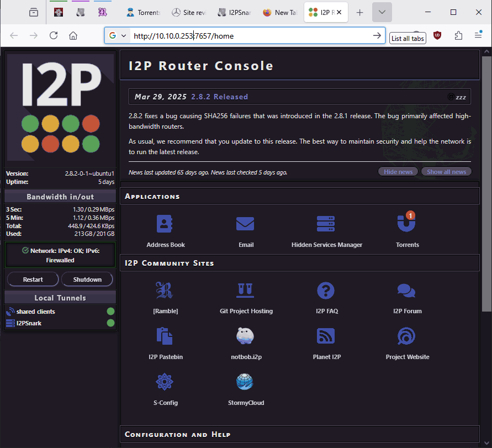Click the Version label in the sidebar

tap(17, 173)
